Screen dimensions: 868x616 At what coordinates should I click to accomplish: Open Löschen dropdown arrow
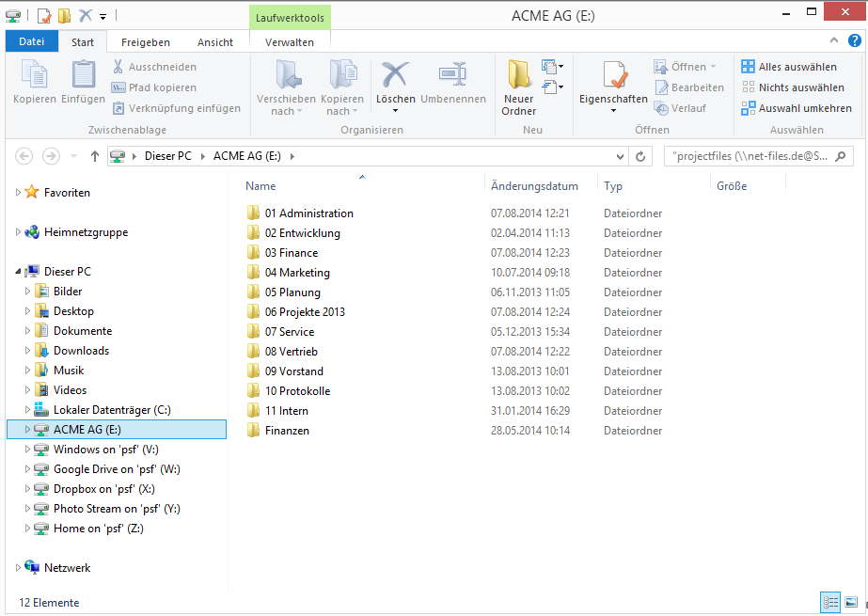(x=395, y=111)
